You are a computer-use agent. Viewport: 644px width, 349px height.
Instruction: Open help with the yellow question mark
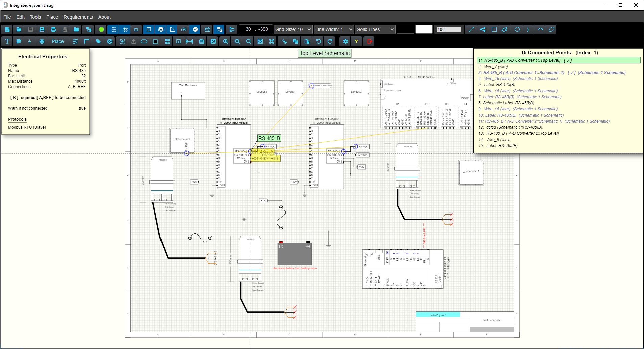(356, 41)
